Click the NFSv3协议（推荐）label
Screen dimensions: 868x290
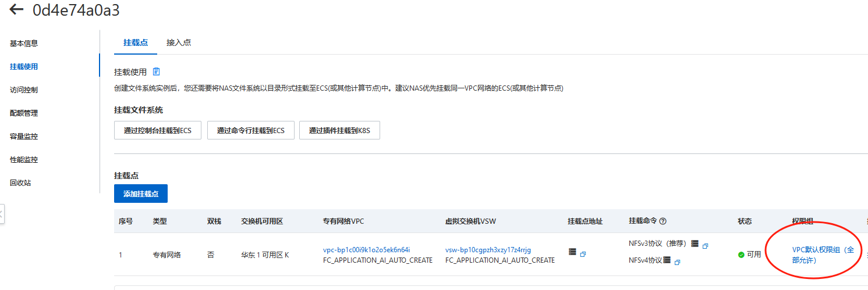pyautogui.click(x=658, y=244)
